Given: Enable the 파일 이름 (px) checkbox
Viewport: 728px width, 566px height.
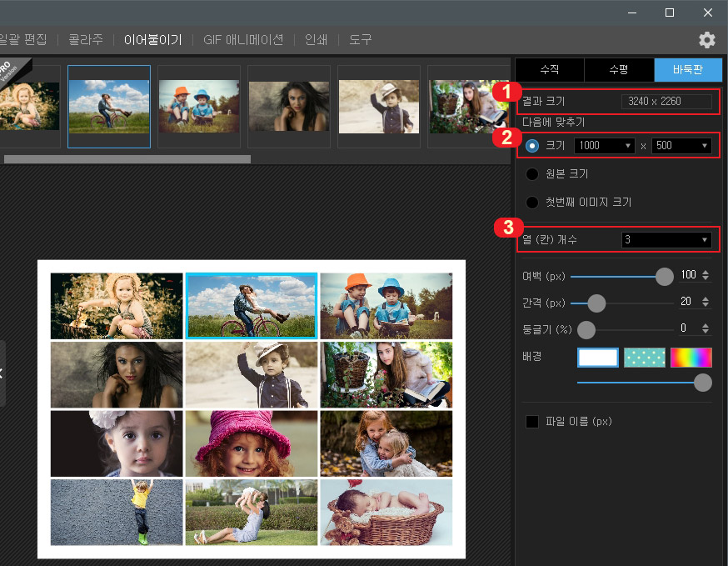Looking at the screenshot, I should click(x=532, y=422).
